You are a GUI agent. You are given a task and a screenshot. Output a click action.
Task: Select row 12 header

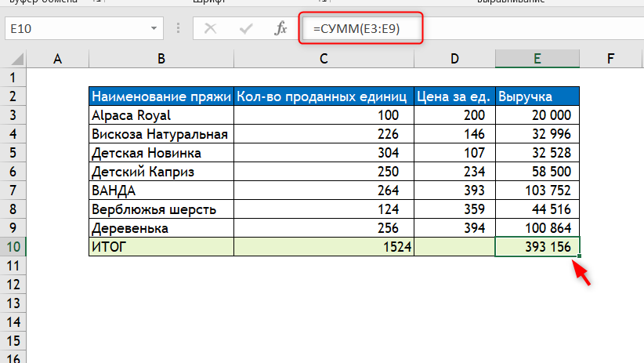point(13,285)
